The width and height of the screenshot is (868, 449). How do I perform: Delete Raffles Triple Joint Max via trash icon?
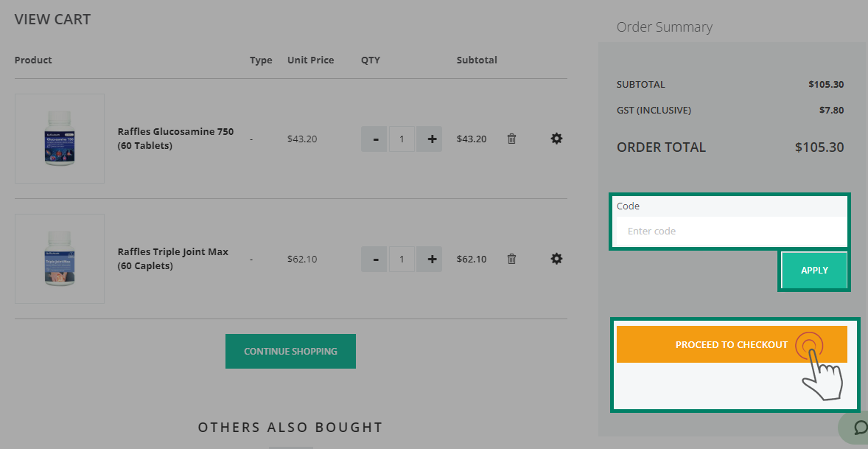(511, 259)
